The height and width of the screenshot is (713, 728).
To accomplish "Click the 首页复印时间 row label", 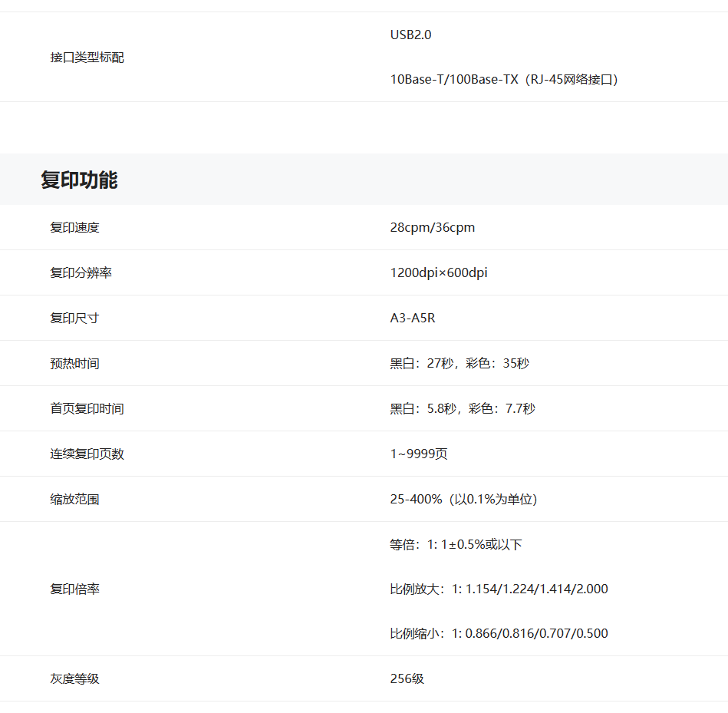I will 87,408.
